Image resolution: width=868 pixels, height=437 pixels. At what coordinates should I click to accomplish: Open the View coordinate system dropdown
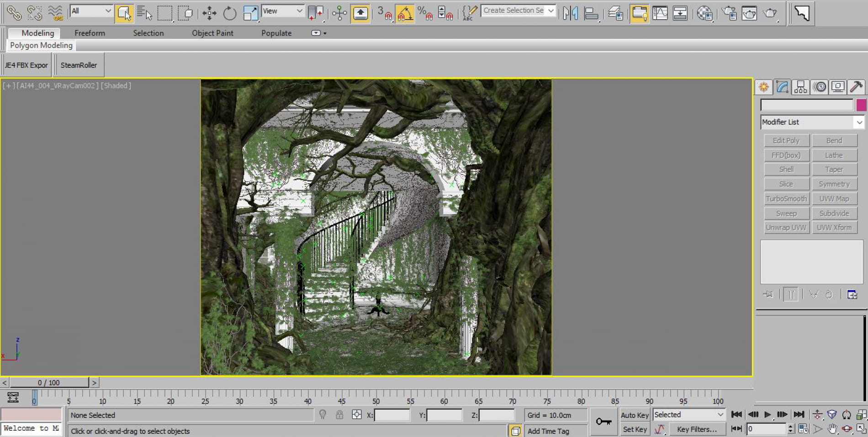(x=282, y=11)
